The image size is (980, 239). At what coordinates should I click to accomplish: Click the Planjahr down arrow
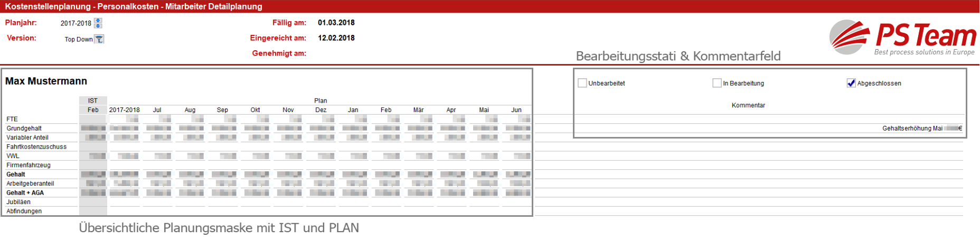(98, 25)
